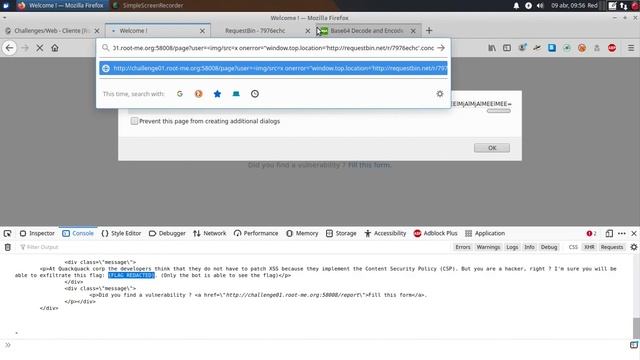
Task: Close the developer tools panel
Action: 634,233
